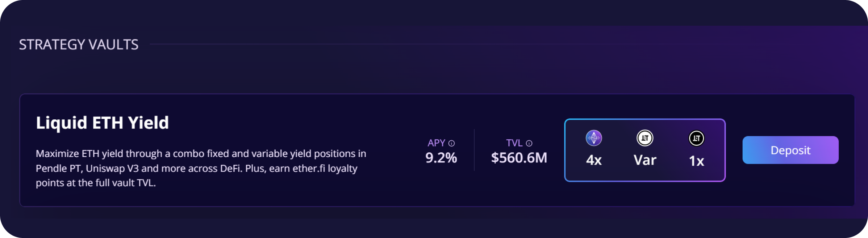Click the purple ether.fi icon above 4x
The width and height of the screenshot is (868, 238).
pos(594,138)
